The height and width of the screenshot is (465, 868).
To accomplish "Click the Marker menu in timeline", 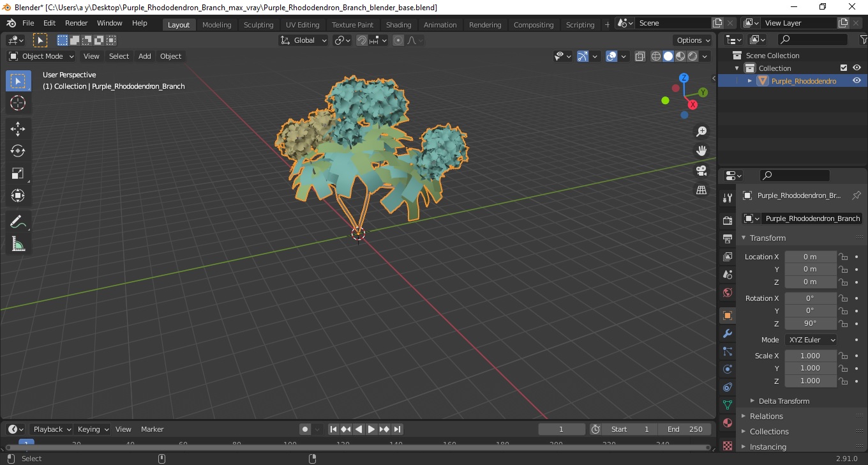I will 152,429.
